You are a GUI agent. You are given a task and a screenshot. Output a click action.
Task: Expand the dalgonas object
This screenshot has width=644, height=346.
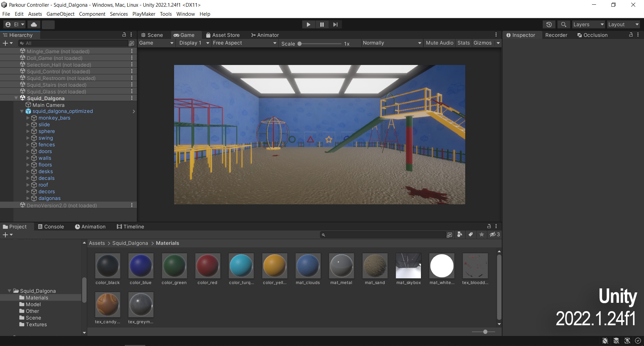pyautogui.click(x=28, y=198)
